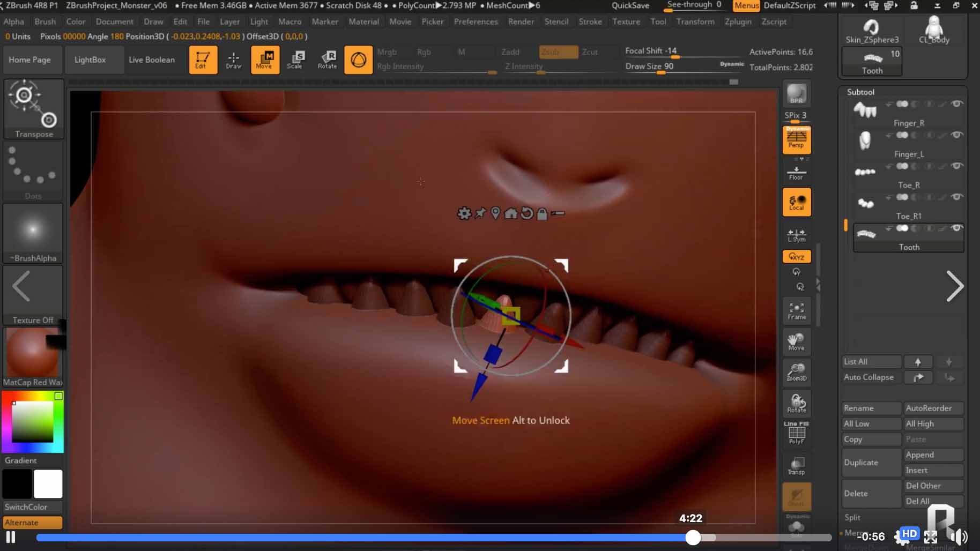Screen dimensions: 980x551
Task: Click the white secondary color swatch
Action: [48, 484]
